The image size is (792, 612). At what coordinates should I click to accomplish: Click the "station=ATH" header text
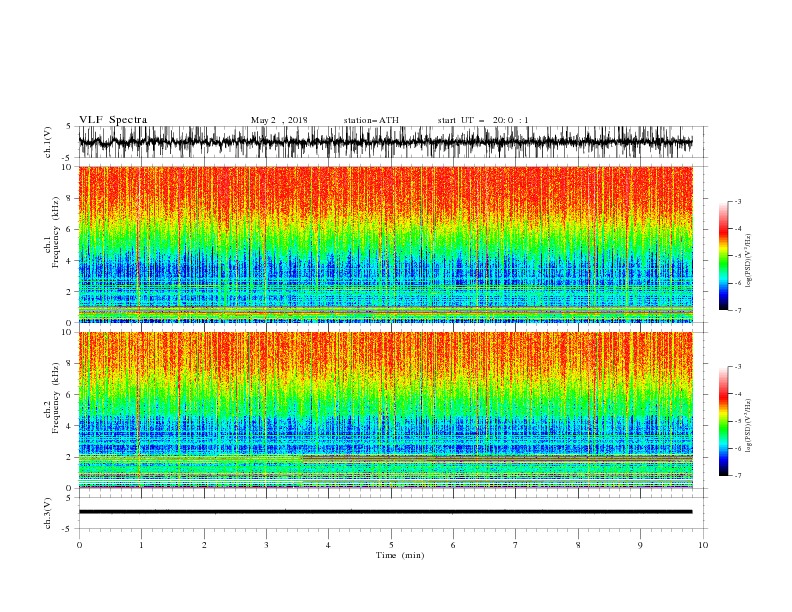point(371,120)
